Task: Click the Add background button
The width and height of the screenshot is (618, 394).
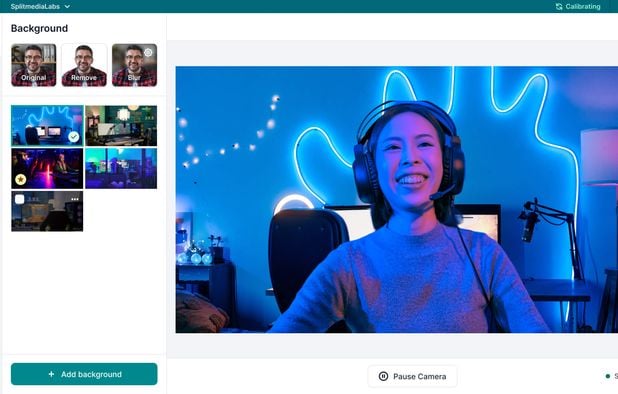Action: (x=84, y=374)
